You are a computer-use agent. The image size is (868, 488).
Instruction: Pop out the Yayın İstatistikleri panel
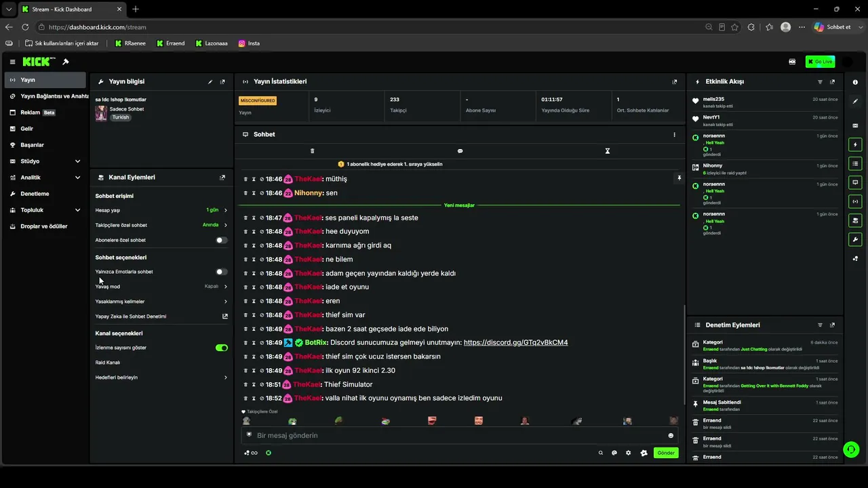(675, 81)
